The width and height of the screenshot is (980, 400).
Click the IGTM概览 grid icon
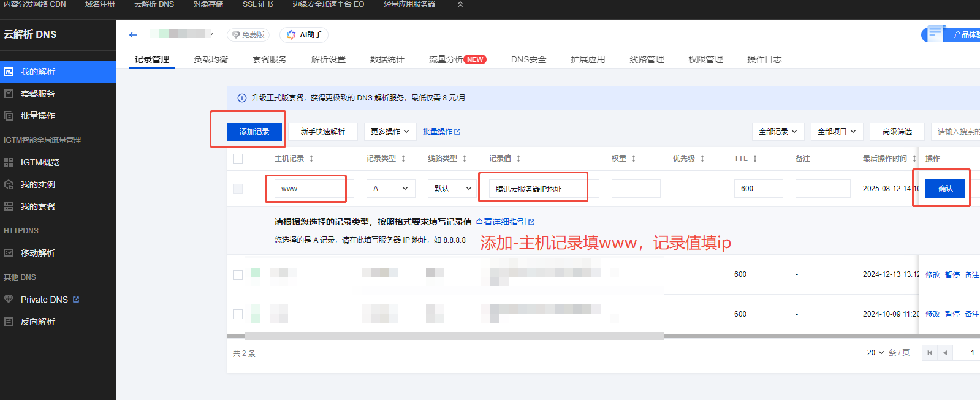tap(9, 162)
